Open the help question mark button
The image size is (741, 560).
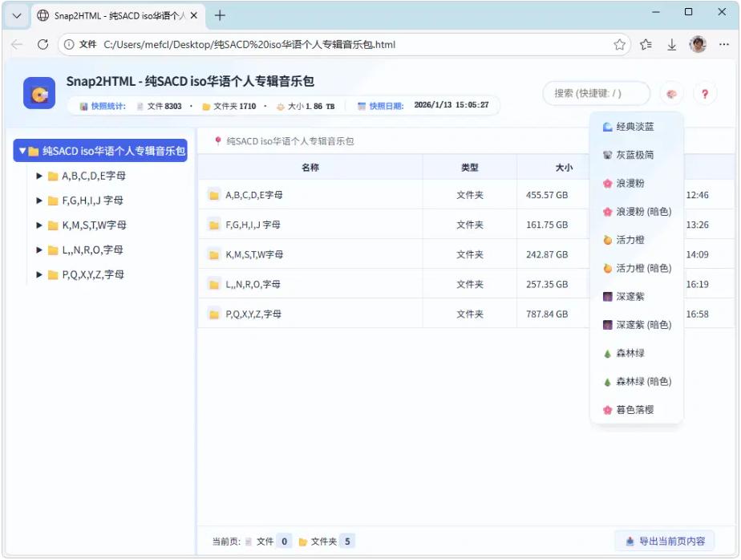705,94
